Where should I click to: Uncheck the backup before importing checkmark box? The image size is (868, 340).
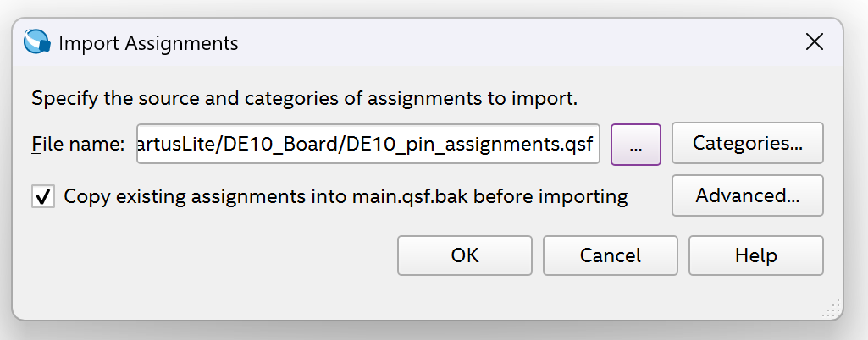[x=43, y=196]
